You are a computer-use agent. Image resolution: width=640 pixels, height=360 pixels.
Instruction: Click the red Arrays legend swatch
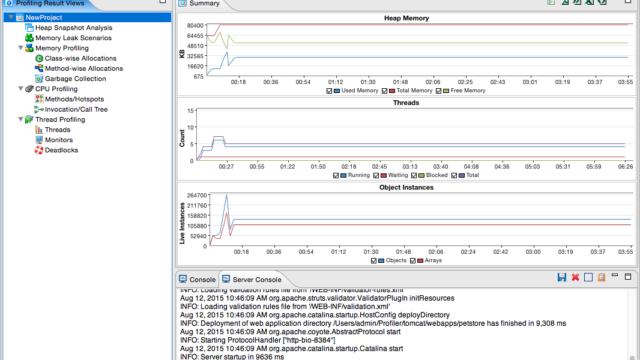[x=420, y=260]
